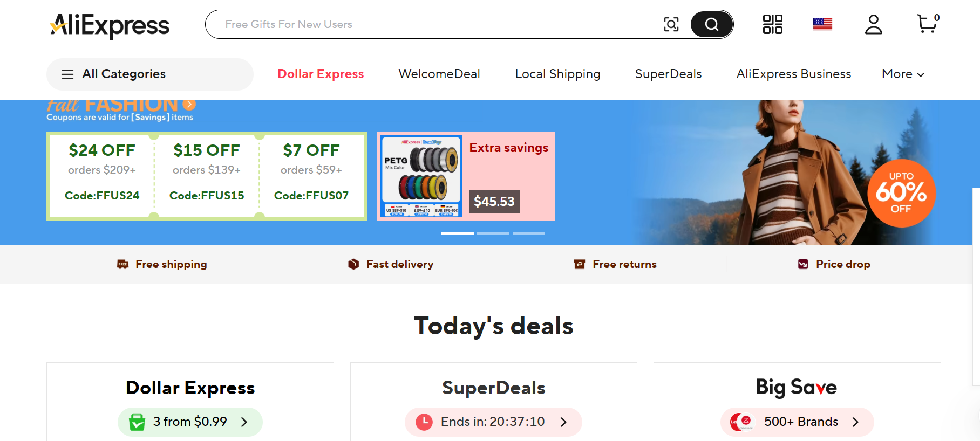Go to the Dollar Express tab
980x441 pixels.
click(x=321, y=74)
